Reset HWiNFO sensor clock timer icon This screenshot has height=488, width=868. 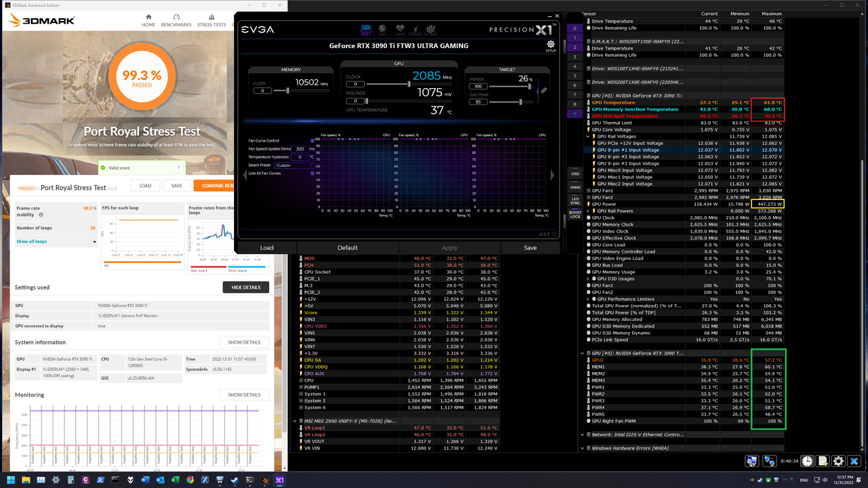[807, 461]
